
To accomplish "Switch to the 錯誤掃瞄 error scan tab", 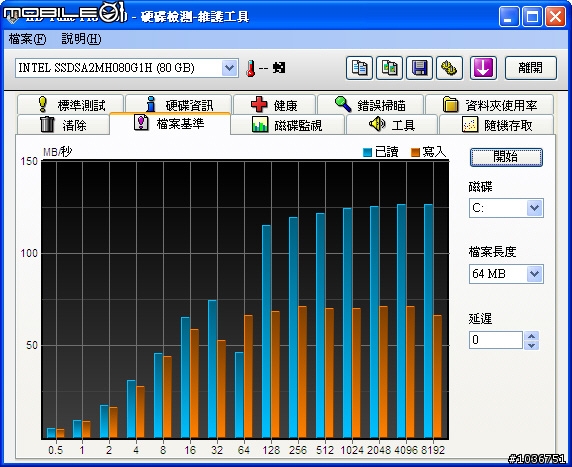I will (371, 105).
